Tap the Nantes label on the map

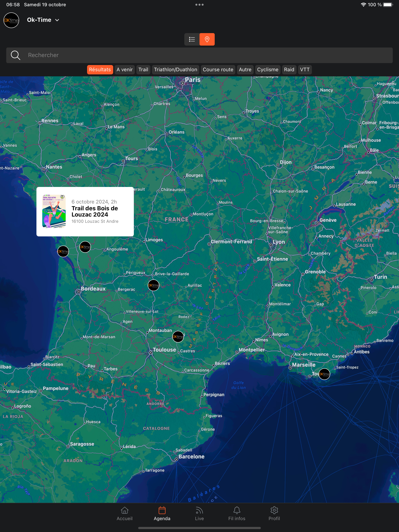click(x=54, y=167)
